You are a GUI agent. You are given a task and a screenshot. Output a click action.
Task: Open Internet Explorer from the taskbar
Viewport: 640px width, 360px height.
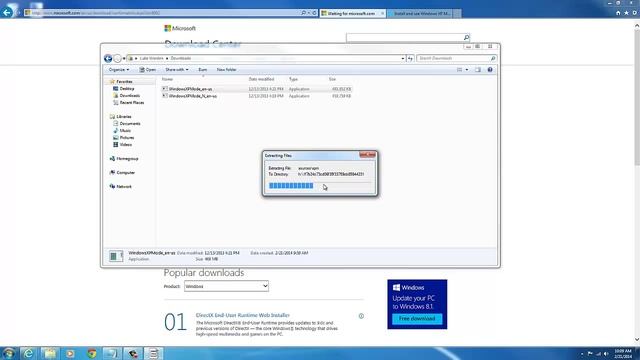point(28,353)
